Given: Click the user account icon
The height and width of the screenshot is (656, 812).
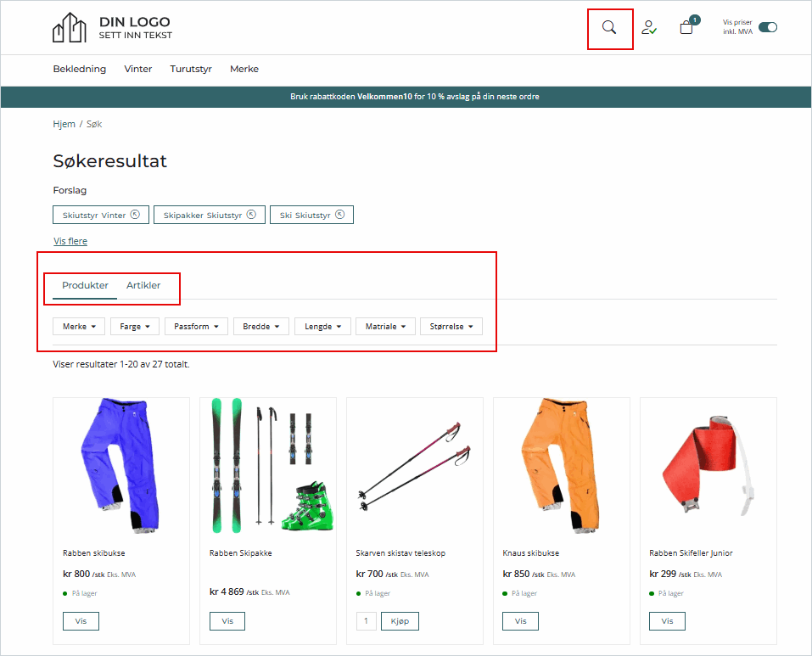Looking at the screenshot, I should 649,28.
